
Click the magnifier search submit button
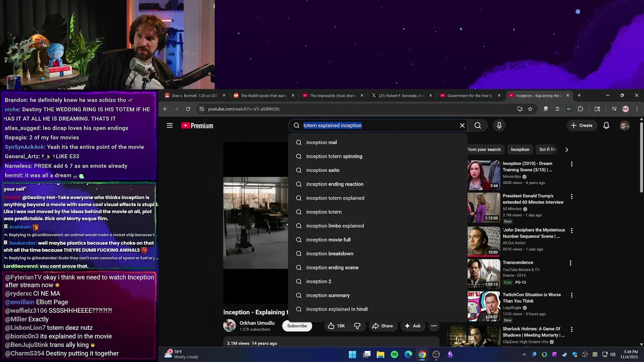[478, 126]
